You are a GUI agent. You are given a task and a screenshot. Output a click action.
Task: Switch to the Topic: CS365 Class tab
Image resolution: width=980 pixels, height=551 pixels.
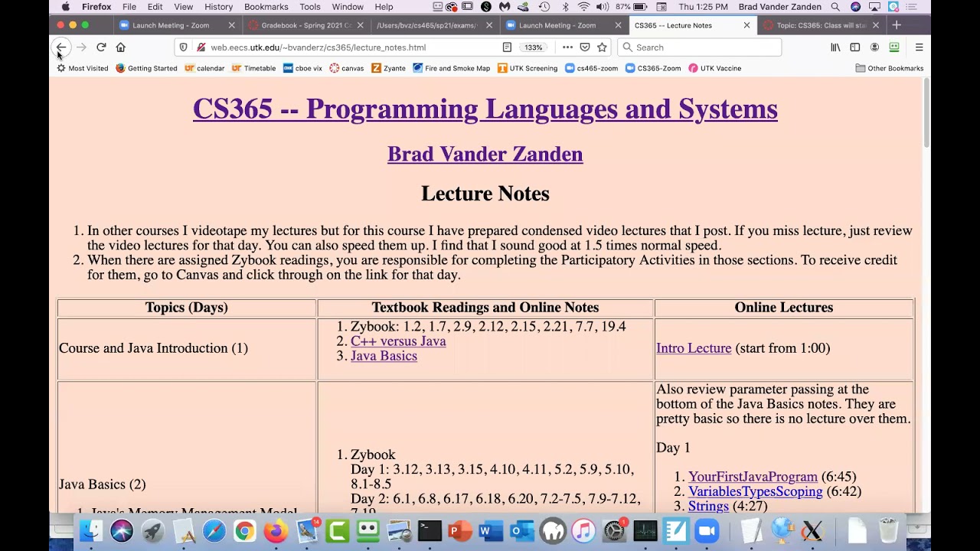(x=821, y=25)
